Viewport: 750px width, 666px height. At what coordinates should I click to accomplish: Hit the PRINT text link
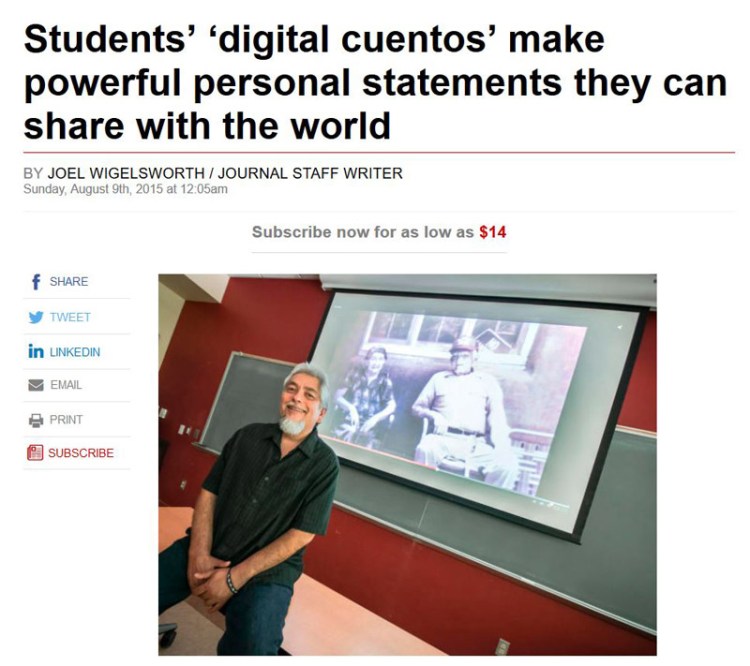66,420
